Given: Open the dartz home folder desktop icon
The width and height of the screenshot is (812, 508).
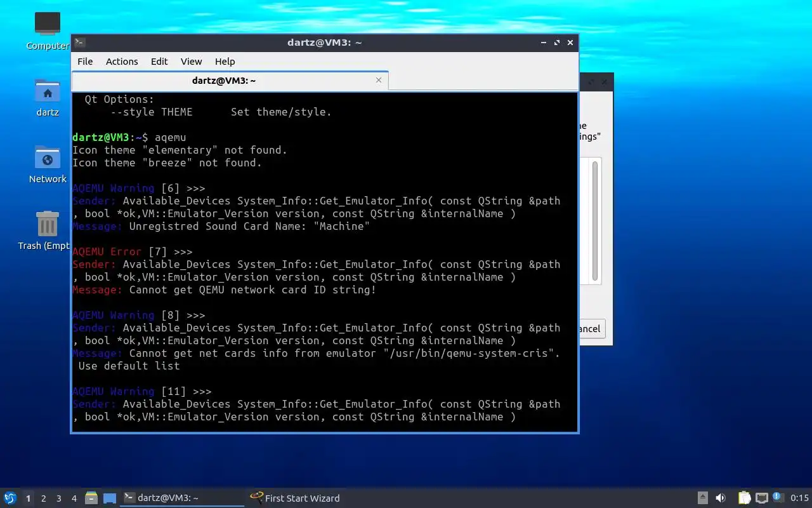Looking at the screenshot, I should [x=48, y=97].
